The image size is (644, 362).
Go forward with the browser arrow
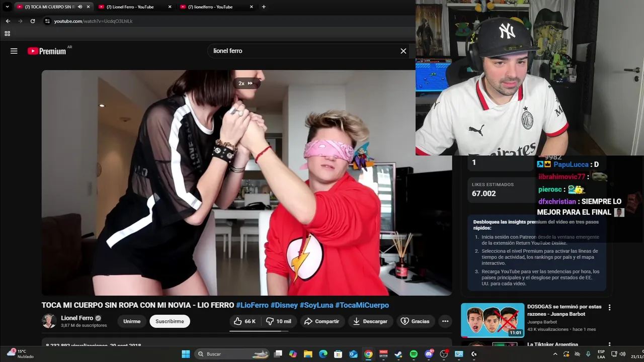click(20, 21)
